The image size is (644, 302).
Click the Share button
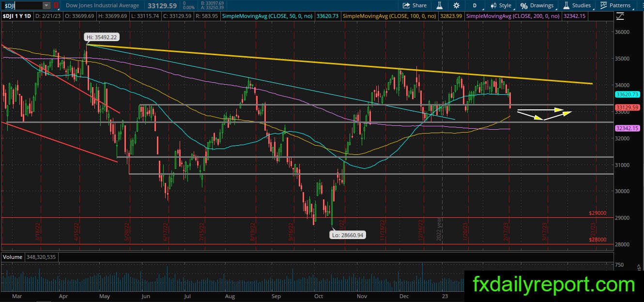point(415,5)
